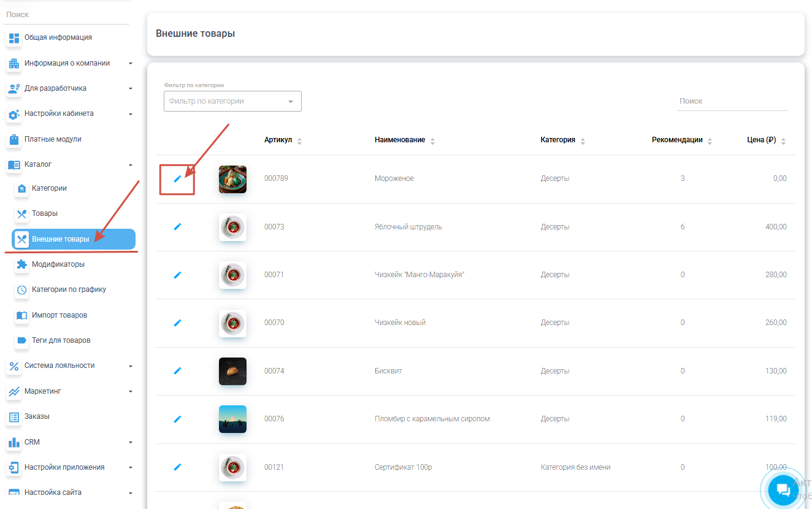Click the Платные модули bag icon
The width and height of the screenshot is (812, 509).
[x=14, y=140]
